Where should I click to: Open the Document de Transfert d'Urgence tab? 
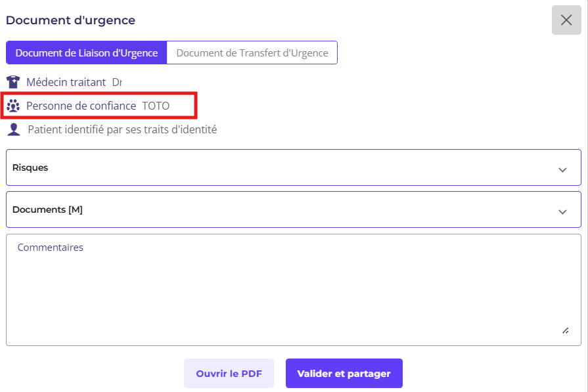(252, 53)
